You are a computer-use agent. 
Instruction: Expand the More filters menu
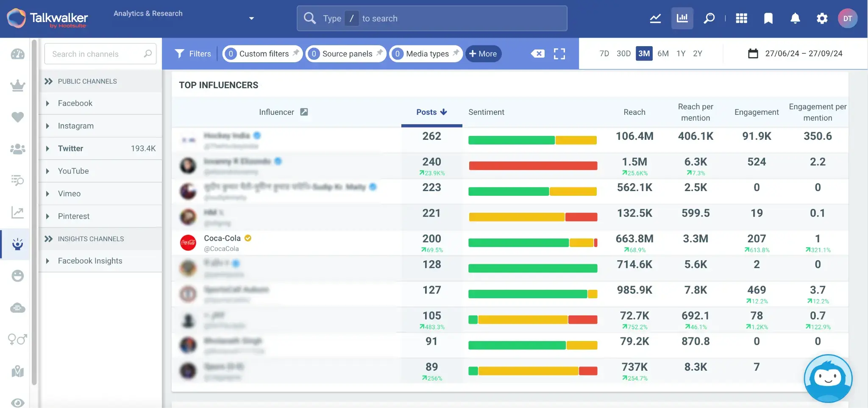pyautogui.click(x=483, y=53)
